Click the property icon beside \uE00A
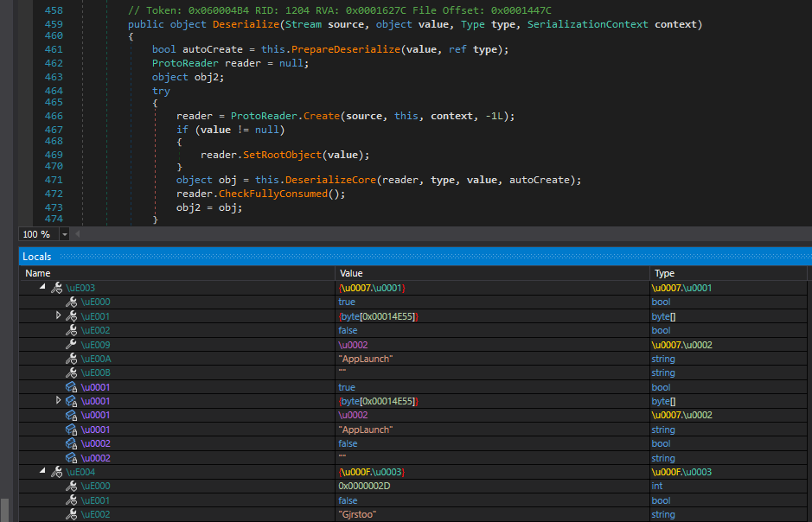812x522 pixels. click(71, 359)
